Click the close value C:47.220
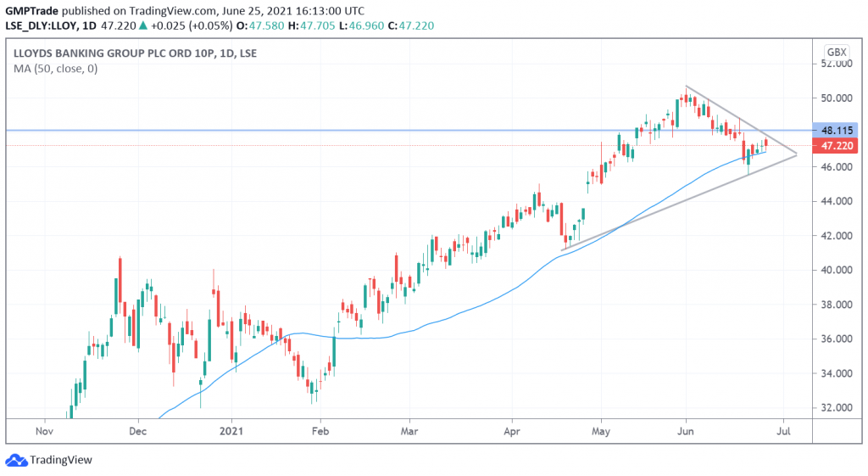This screenshot has height=476, width=868. click(411, 25)
